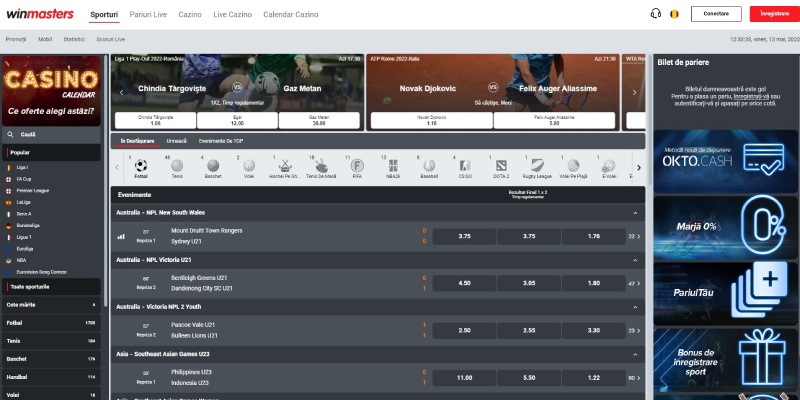Open Cote mărite in the sidebar
The width and height of the screenshot is (800, 400).
(51, 305)
